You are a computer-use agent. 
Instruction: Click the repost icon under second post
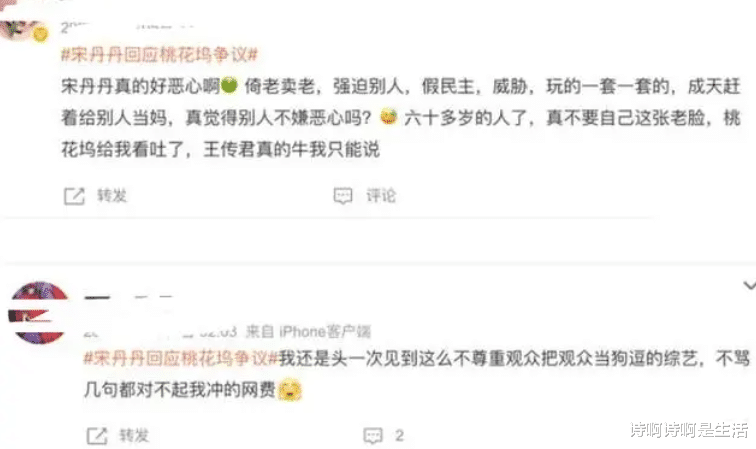[x=97, y=435]
